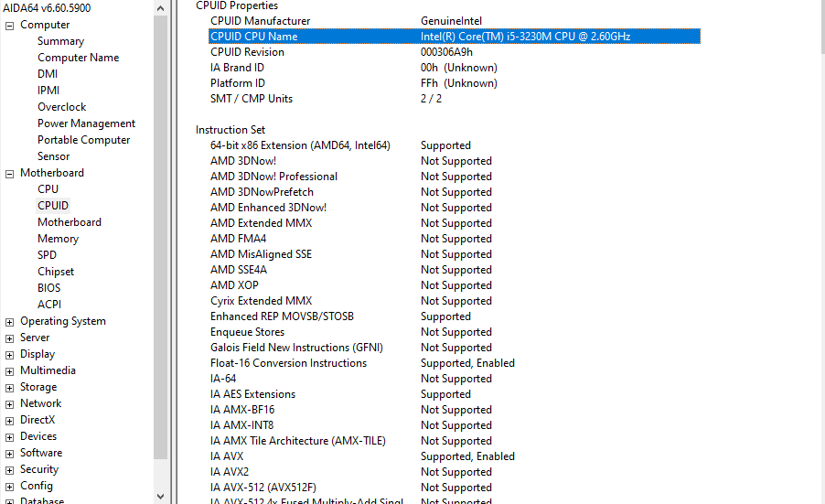Select the AMD 3DNowPrefetch row
This screenshot has height=504, width=825.
click(x=455, y=192)
